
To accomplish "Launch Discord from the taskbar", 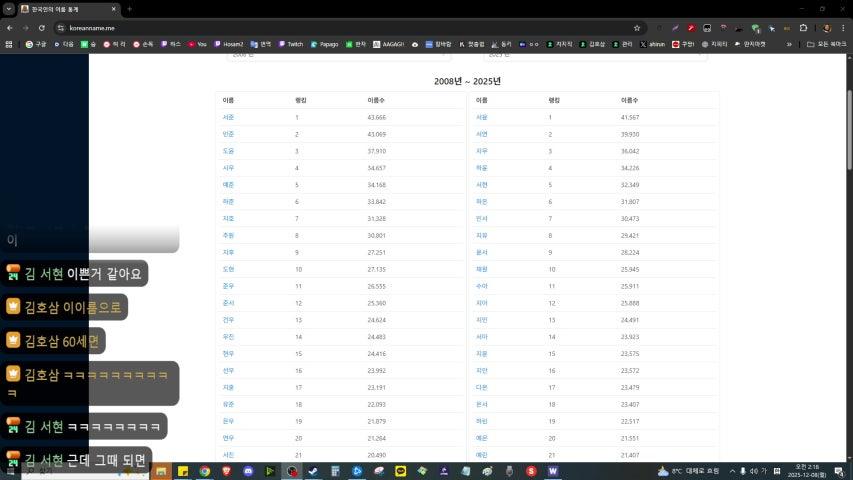I will (247, 470).
